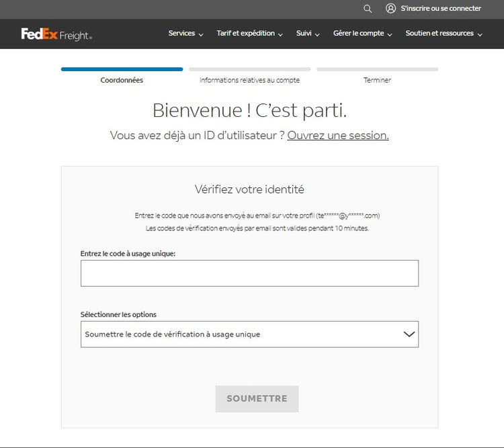504x448 pixels.
Task: Click the Bienvenue ! C'est parti. heading
Action: pos(249,110)
